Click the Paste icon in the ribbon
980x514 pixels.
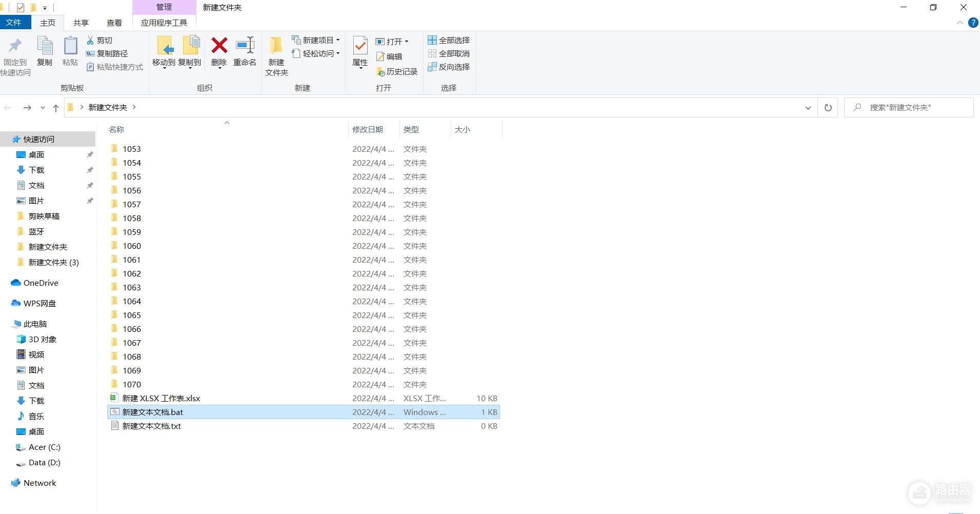[70, 52]
